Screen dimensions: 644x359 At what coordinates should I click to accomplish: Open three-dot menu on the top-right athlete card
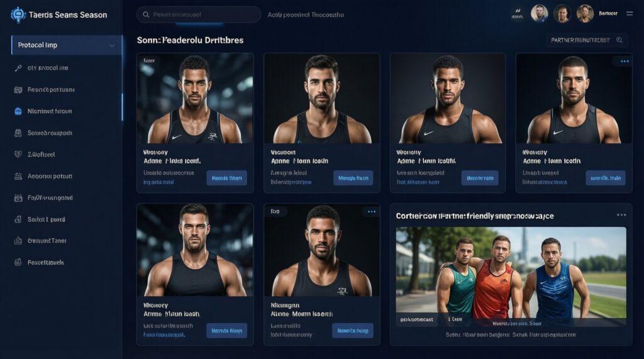point(625,62)
